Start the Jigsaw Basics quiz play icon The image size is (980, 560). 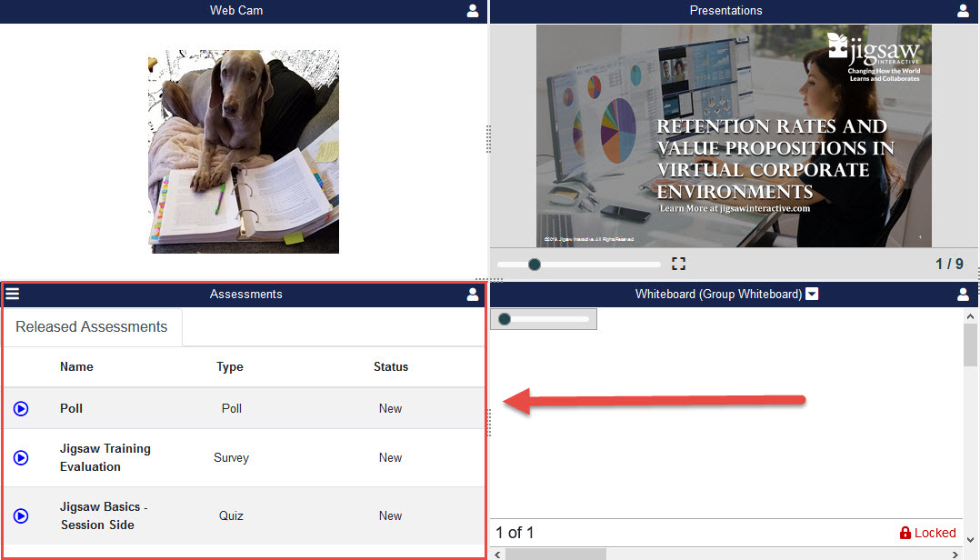[x=21, y=516]
